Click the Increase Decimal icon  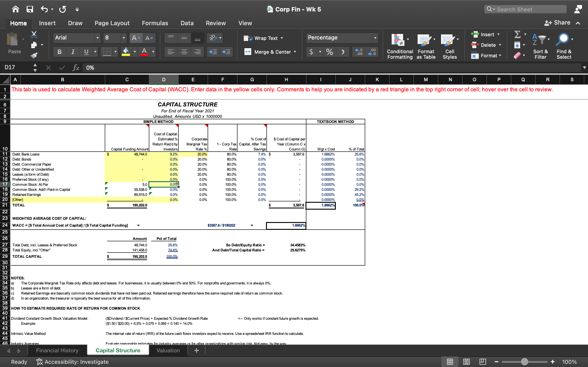point(359,51)
